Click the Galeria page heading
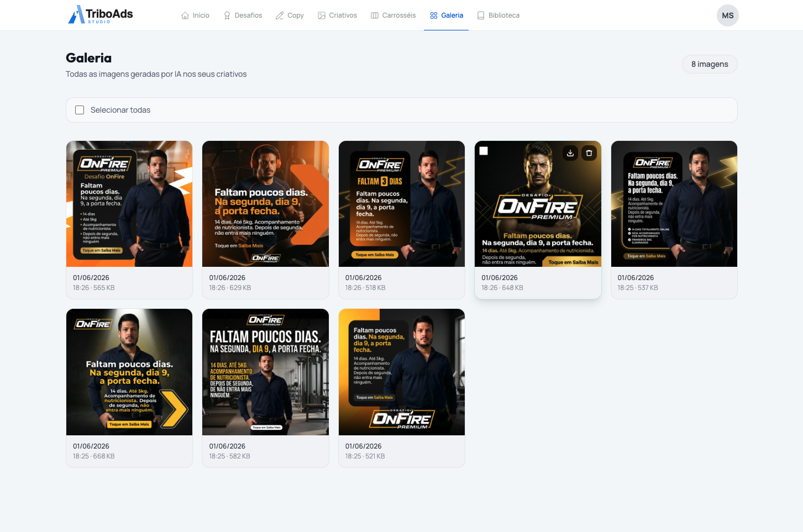Image resolution: width=803 pixels, height=532 pixels. [88, 58]
